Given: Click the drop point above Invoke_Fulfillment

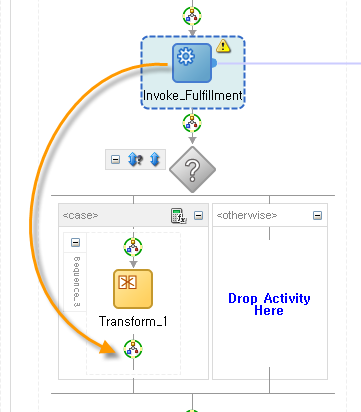Looking at the screenshot, I should click(x=192, y=15).
